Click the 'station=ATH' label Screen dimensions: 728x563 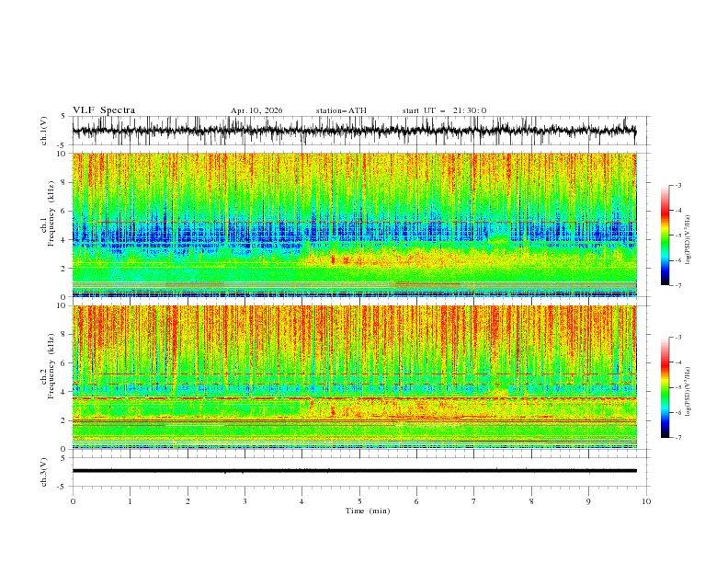pos(341,110)
